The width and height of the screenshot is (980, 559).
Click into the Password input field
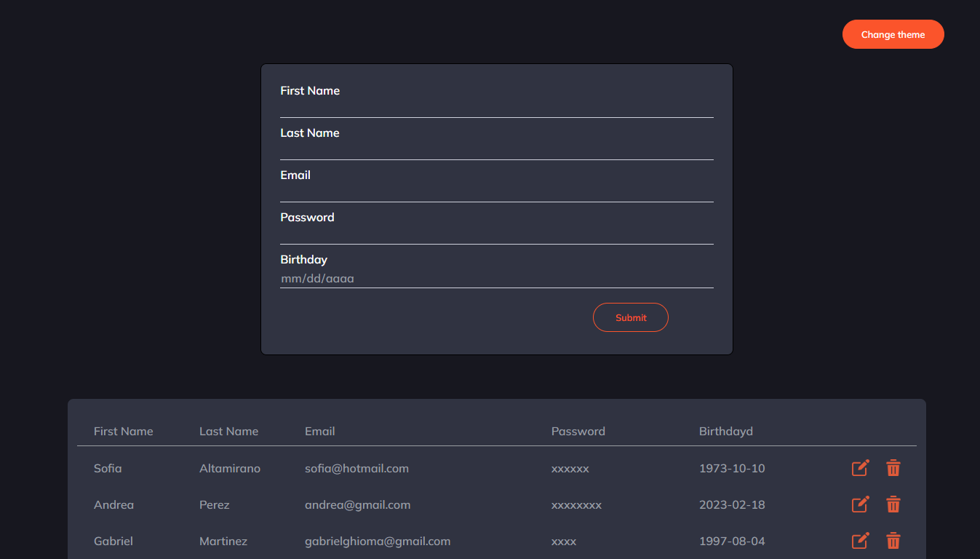[497, 234]
